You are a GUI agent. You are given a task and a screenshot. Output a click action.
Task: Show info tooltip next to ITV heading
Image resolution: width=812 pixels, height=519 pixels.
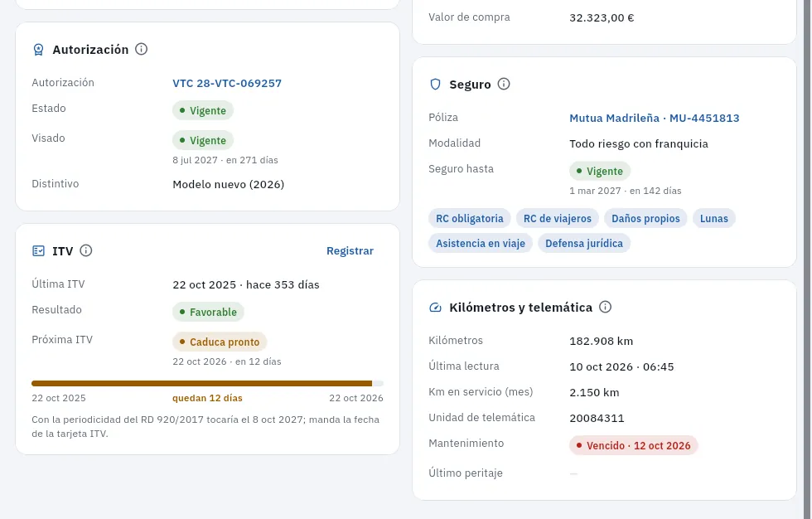pyautogui.click(x=86, y=250)
